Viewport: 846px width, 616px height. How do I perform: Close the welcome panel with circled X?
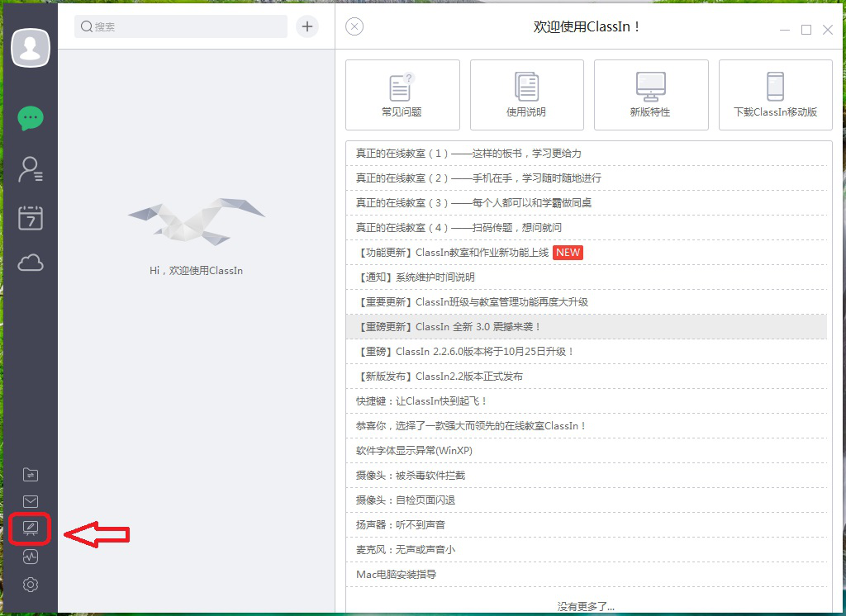click(354, 26)
